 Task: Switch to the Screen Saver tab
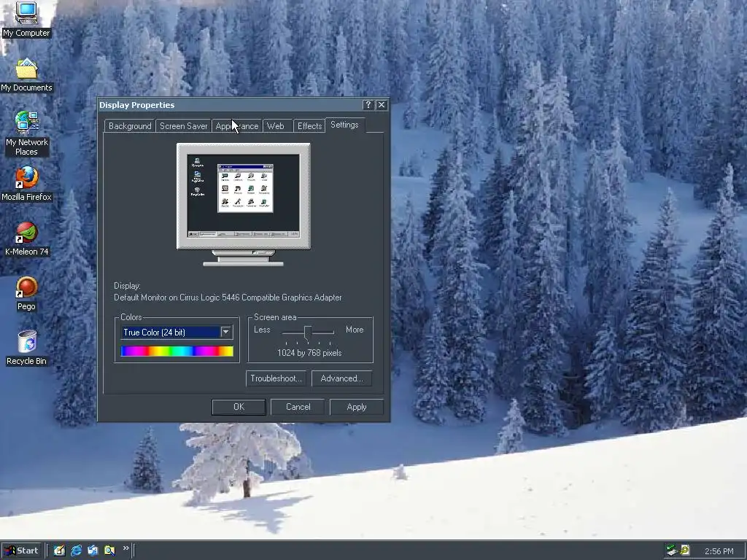[183, 126]
